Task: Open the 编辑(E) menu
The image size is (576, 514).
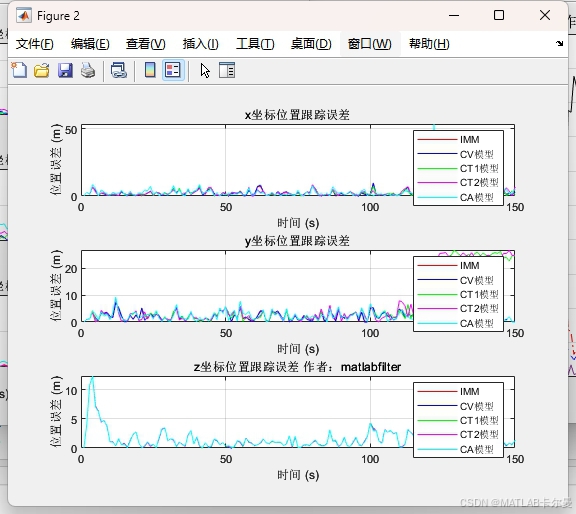Action: pyautogui.click(x=90, y=44)
